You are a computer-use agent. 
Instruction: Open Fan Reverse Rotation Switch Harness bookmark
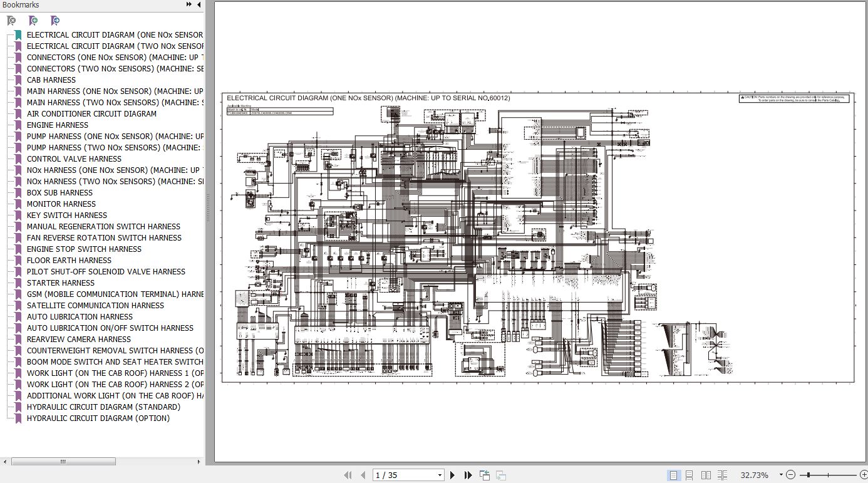coord(104,238)
